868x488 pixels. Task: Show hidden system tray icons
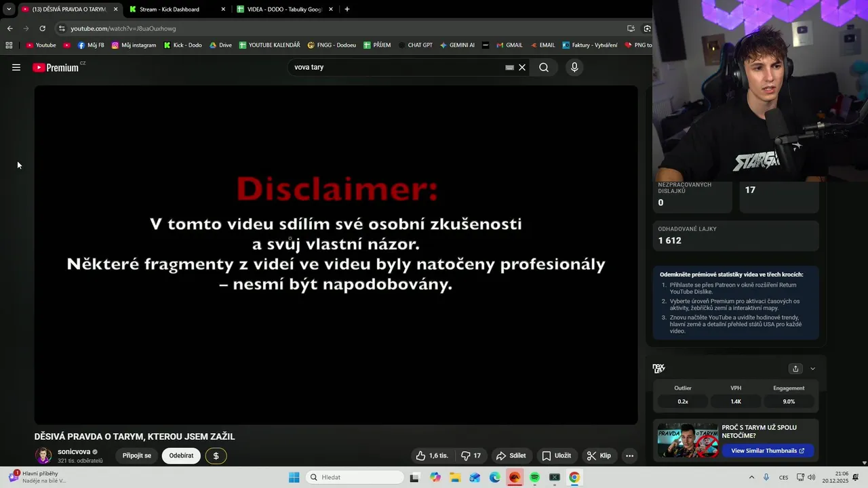752,477
